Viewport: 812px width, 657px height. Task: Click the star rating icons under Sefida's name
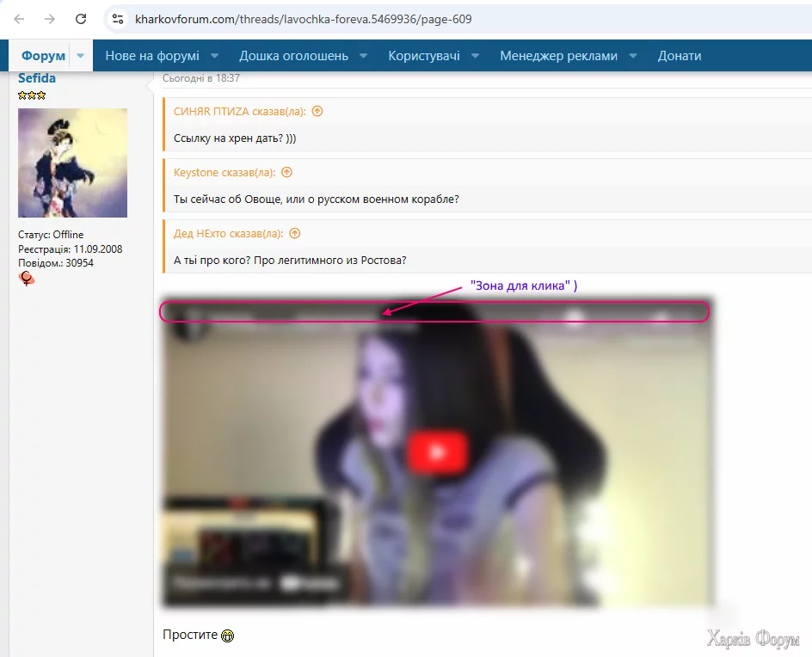tap(31, 95)
